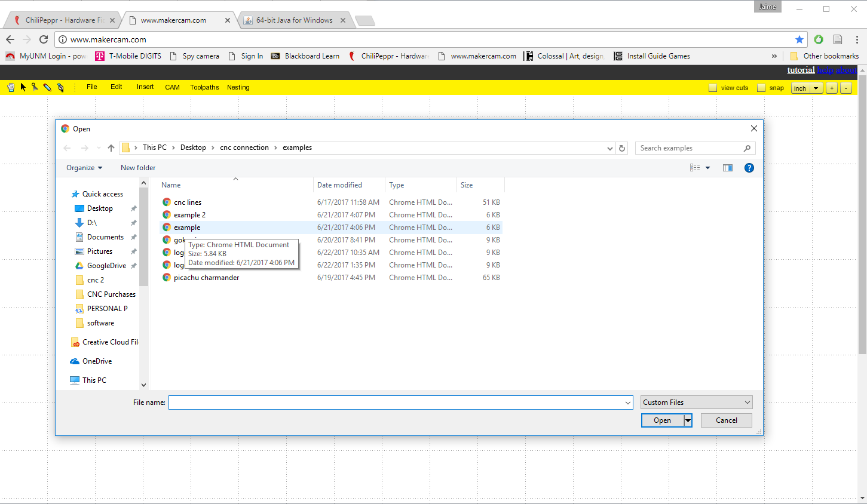This screenshot has height=504, width=867.
Task: Refresh the examples folder listing
Action: (622, 148)
